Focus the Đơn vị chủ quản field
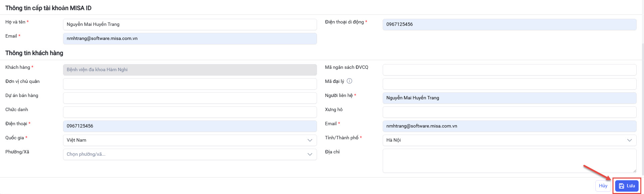Viewport: 644px width, 194px height. point(190,84)
